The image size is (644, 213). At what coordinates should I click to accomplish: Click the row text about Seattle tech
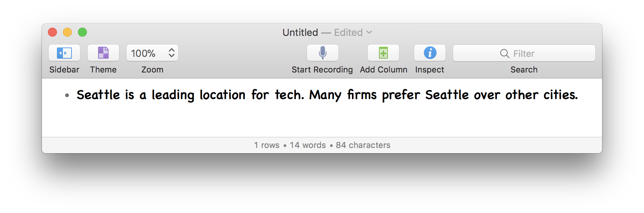327,95
